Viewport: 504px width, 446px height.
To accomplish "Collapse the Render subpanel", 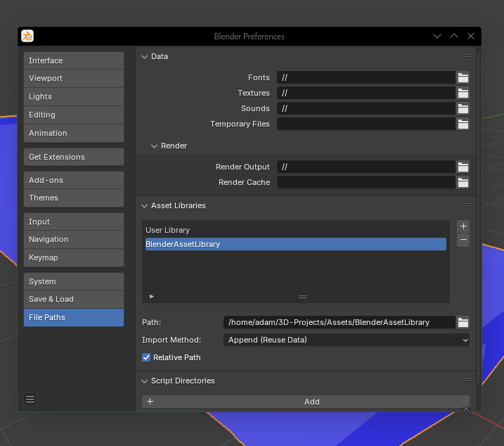I will 154,146.
